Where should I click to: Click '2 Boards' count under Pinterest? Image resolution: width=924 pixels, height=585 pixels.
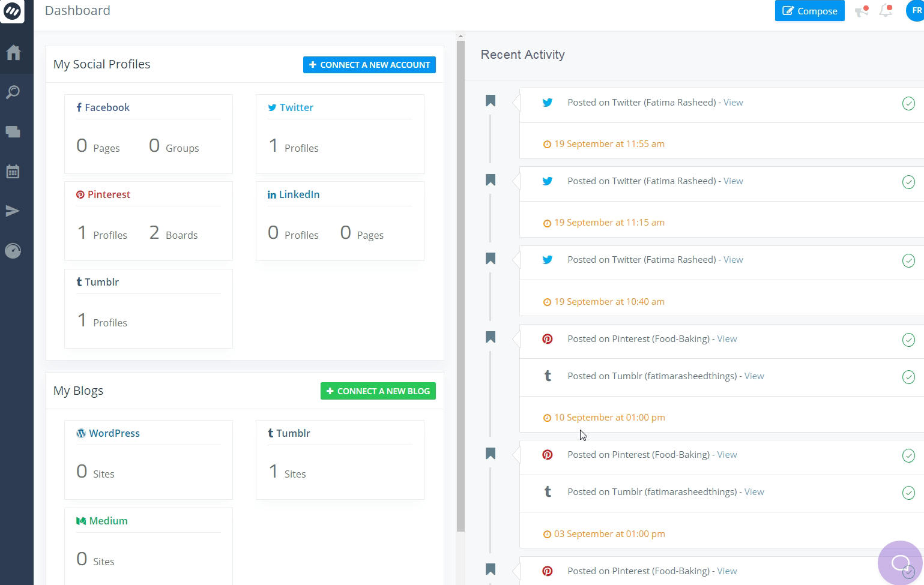pyautogui.click(x=174, y=233)
